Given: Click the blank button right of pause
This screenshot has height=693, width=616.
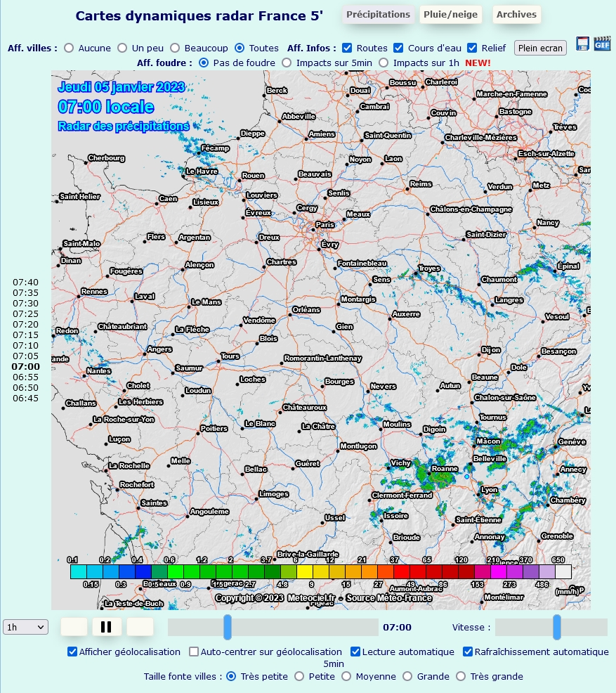Looking at the screenshot, I should [140, 627].
